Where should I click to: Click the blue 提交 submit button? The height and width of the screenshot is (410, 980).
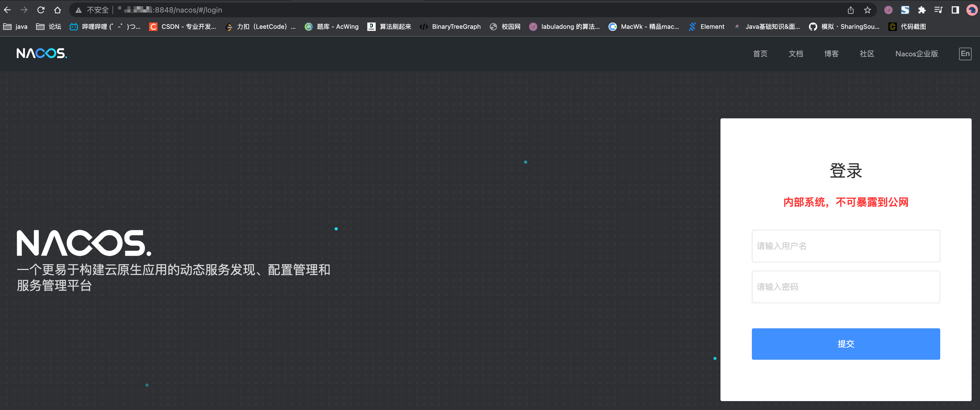[x=845, y=344]
